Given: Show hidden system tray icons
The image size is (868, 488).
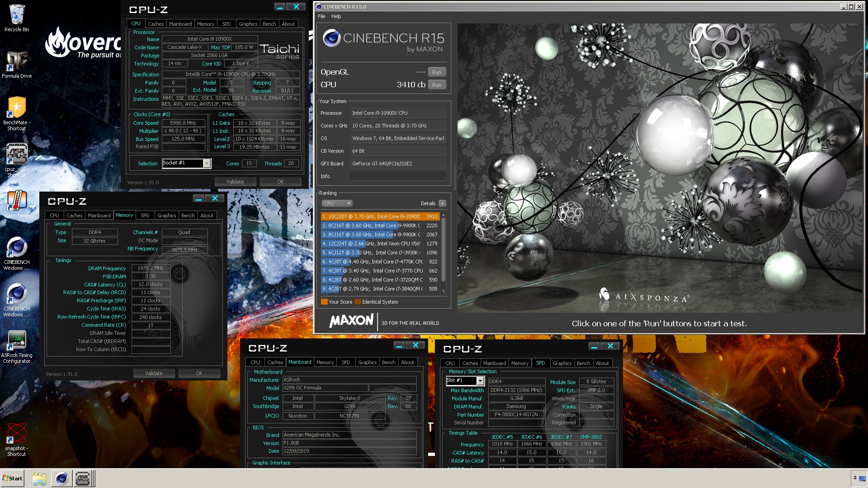Looking at the screenshot, I should [855, 478].
